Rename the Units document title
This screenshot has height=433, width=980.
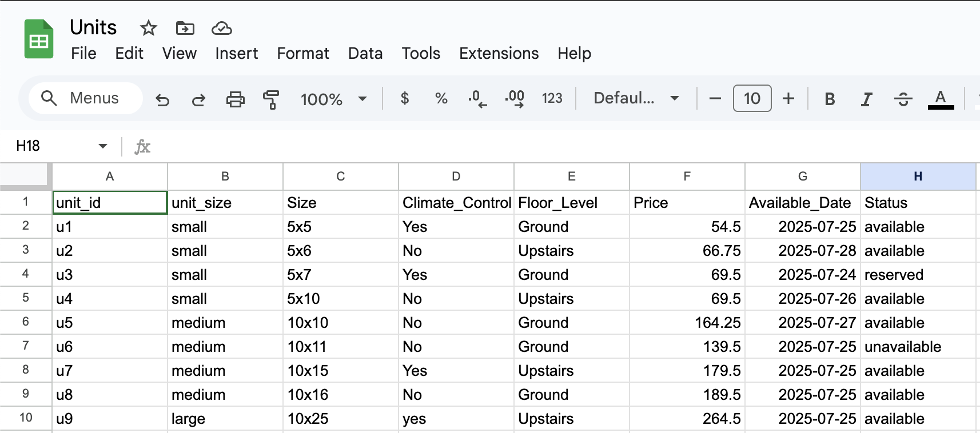click(x=93, y=27)
